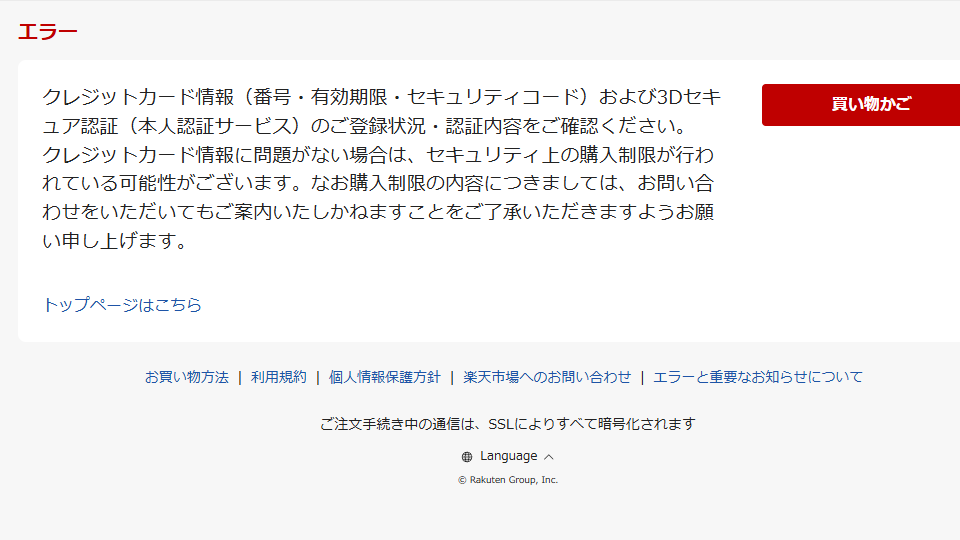This screenshot has height=540, width=960.
Task: Open エラーと重要なお知らせについて link
Action: tap(758, 377)
